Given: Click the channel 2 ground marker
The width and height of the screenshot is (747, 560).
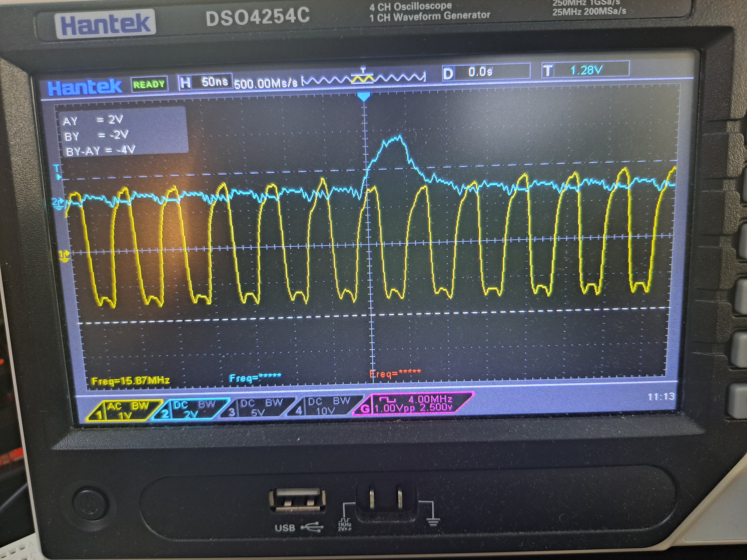Looking at the screenshot, I should [58, 204].
